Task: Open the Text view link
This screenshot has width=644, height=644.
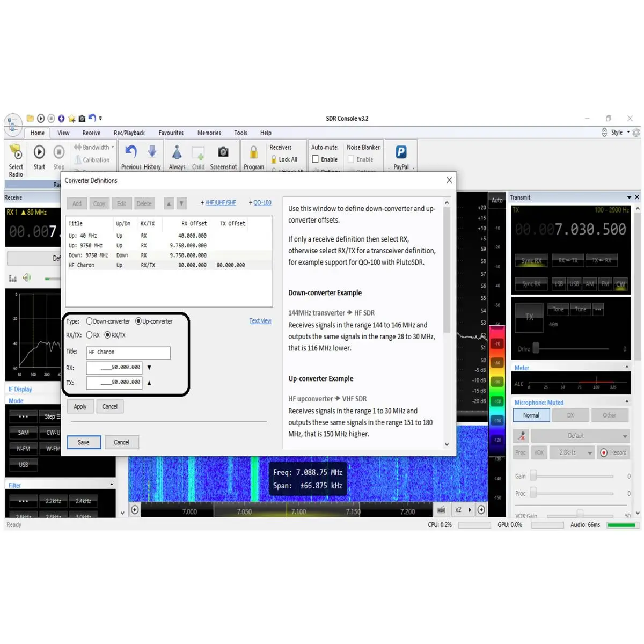Action: tap(260, 321)
